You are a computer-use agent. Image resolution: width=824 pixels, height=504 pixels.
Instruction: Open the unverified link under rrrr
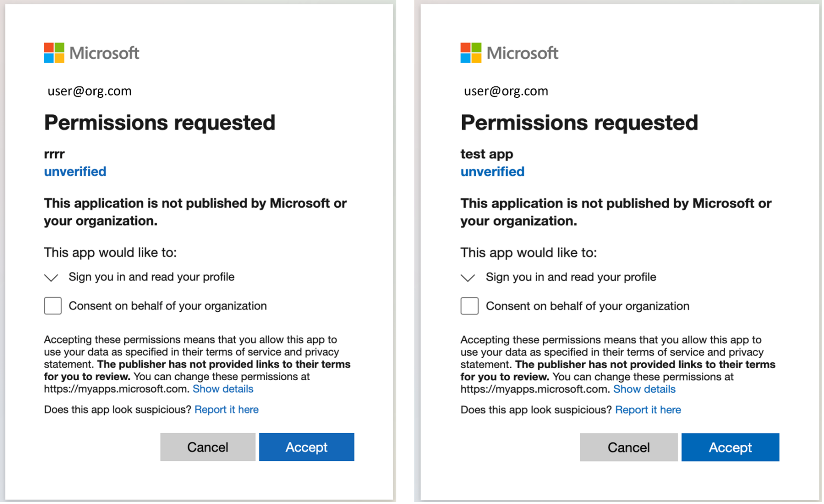pos(75,172)
